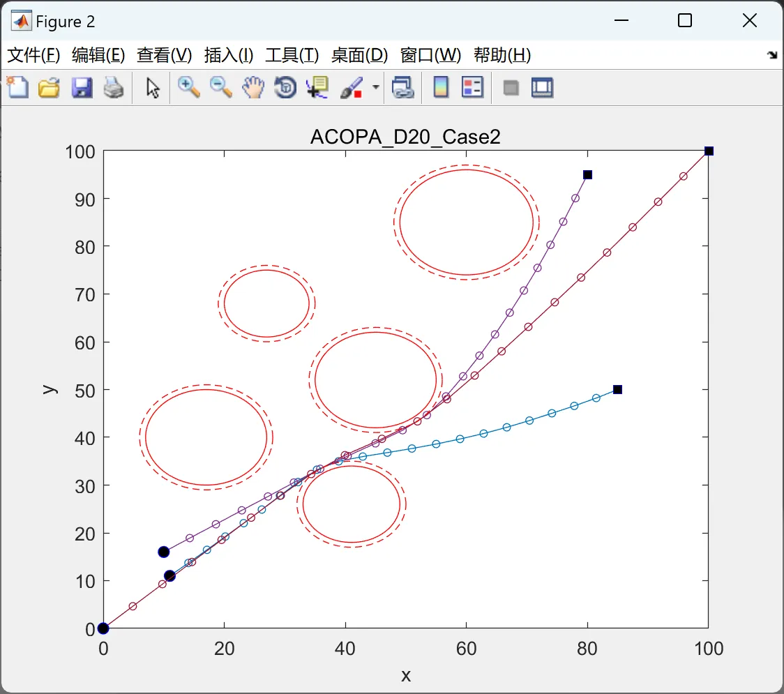
Task: Open the 工具(T) menu
Action: point(292,55)
